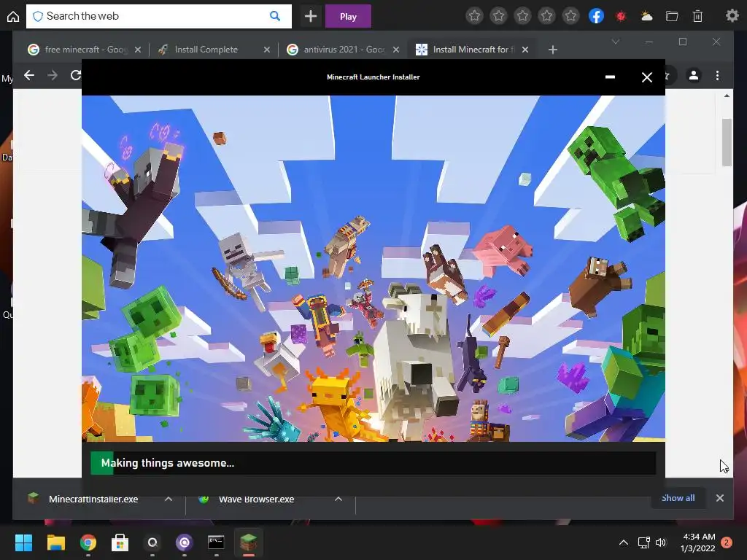Click the Show all downloads button

tap(678, 498)
